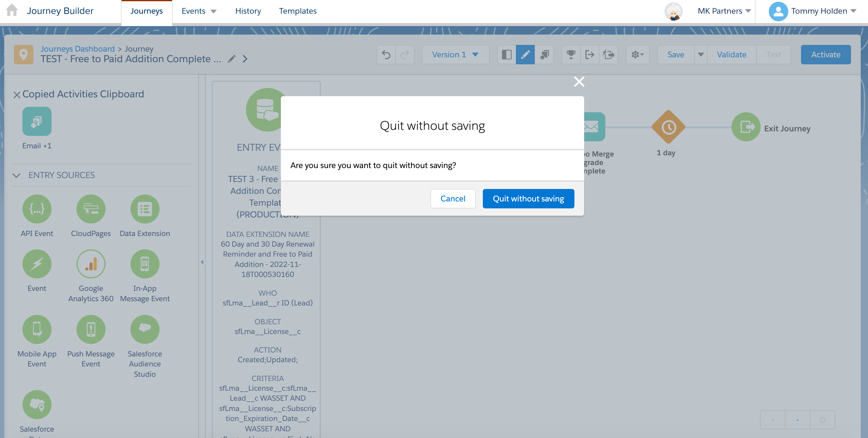Click the canvas zoom out minus button
The width and height of the screenshot is (868, 438).
797,420
